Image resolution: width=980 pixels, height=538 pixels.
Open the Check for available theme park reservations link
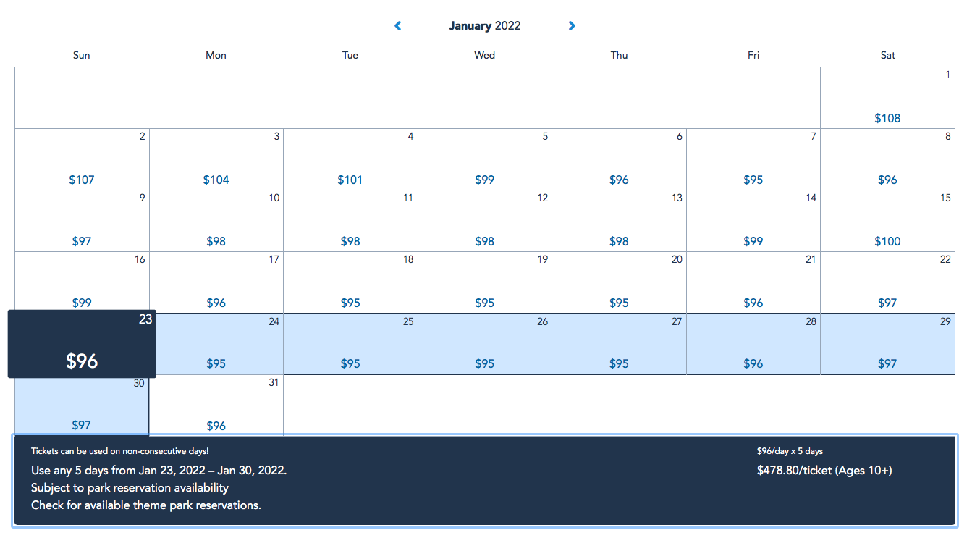point(146,505)
